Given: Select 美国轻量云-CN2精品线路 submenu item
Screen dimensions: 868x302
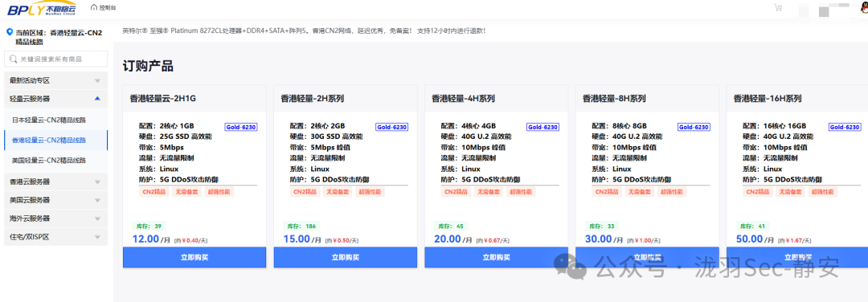Looking at the screenshot, I should coord(55,161).
